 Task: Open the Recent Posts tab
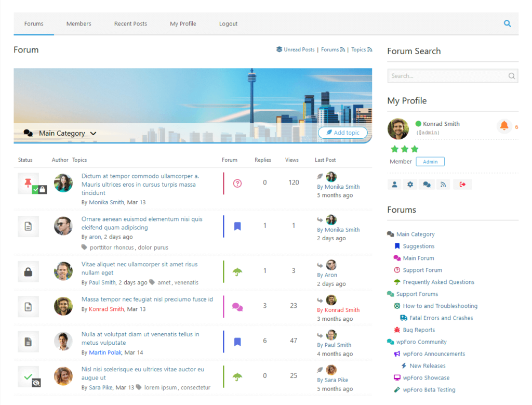click(x=130, y=24)
